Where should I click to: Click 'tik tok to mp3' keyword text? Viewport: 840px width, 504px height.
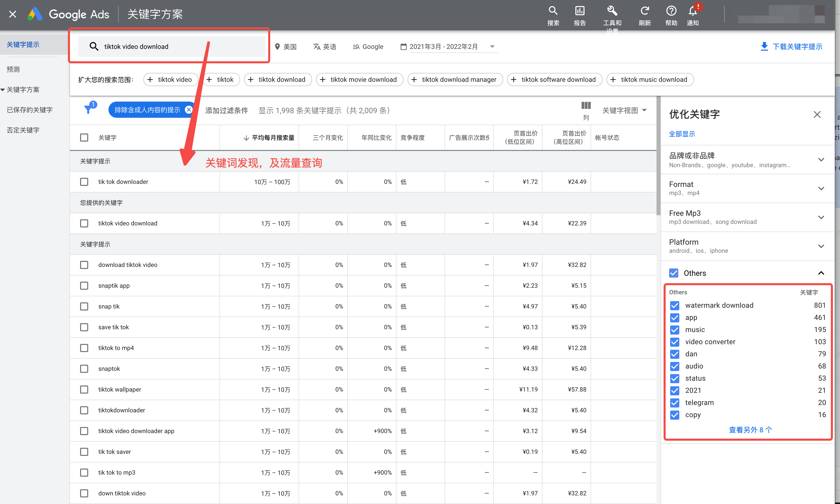117,472
